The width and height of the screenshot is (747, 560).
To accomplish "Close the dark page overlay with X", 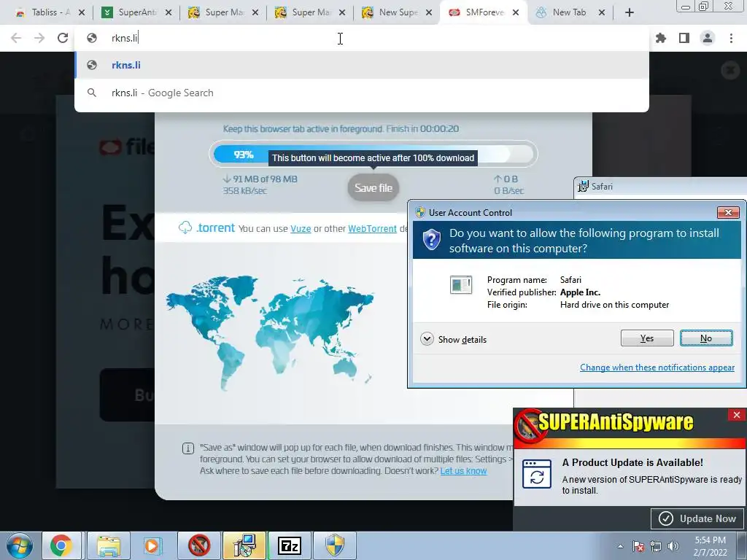I will [x=729, y=71].
